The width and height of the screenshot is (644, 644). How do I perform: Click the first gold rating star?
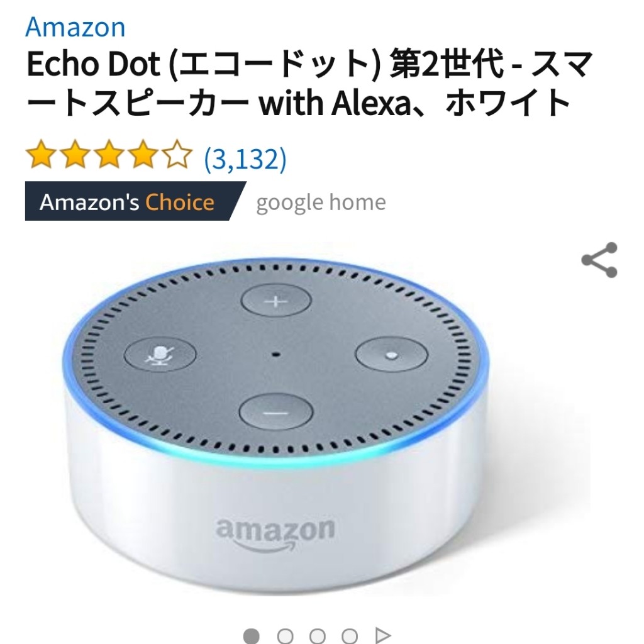tap(41, 155)
